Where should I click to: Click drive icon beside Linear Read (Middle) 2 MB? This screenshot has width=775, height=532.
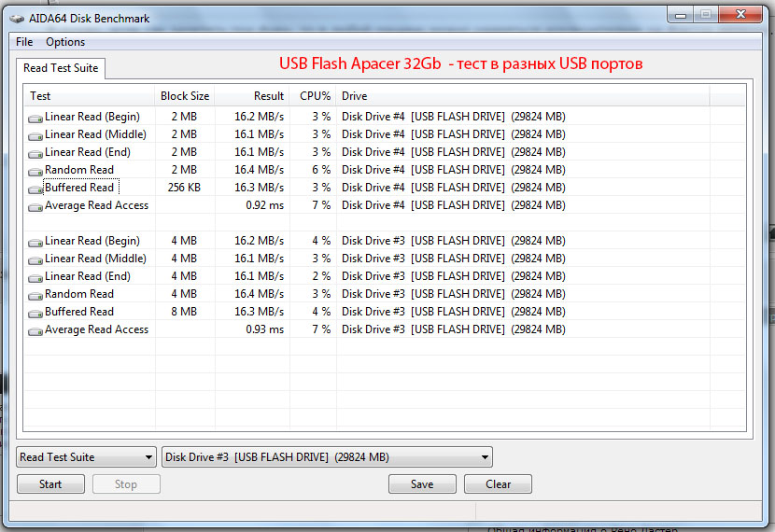pyautogui.click(x=35, y=135)
